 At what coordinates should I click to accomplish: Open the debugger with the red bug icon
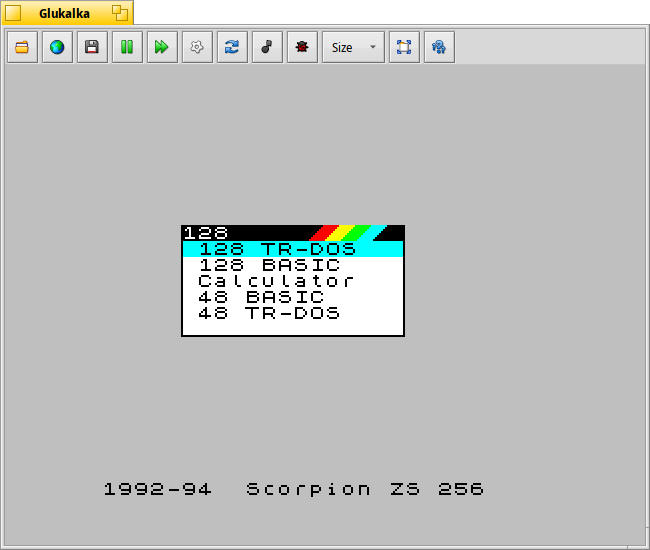coord(302,47)
